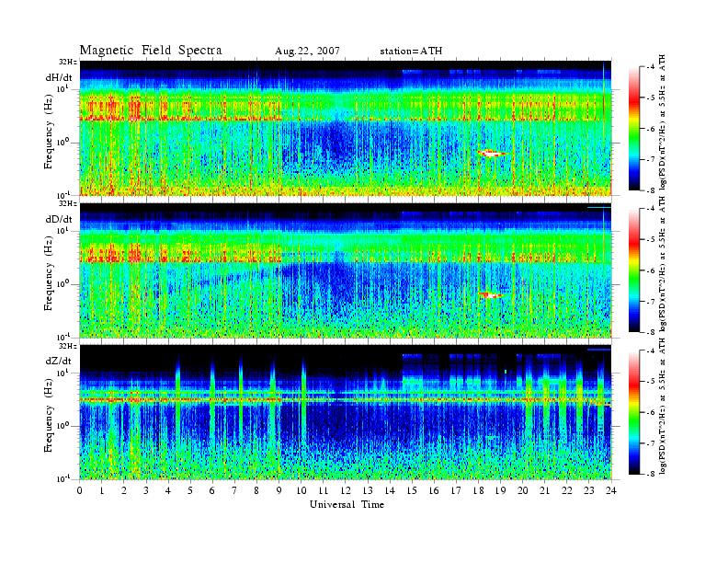Select the date text "Aug.22, 2007"
This screenshot has height=563, width=728.
pyautogui.click(x=307, y=52)
